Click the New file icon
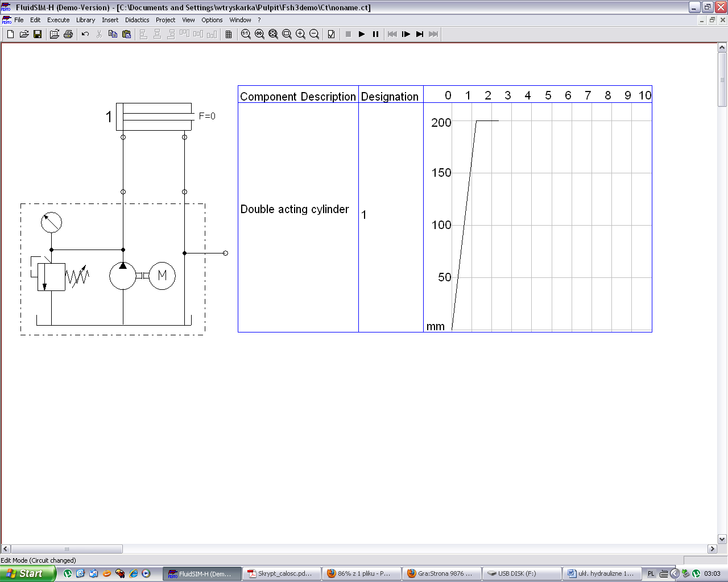The height and width of the screenshot is (582, 728). tap(10, 34)
